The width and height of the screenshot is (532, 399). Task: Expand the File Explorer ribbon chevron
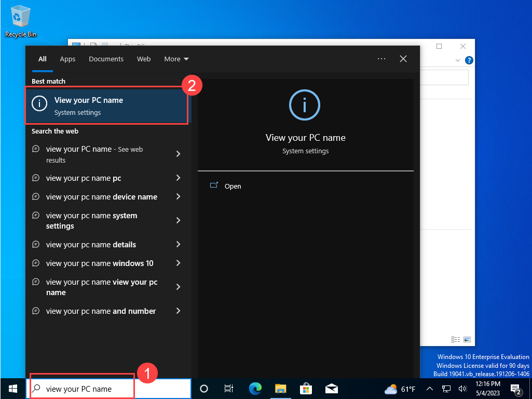click(x=457, y=60)
